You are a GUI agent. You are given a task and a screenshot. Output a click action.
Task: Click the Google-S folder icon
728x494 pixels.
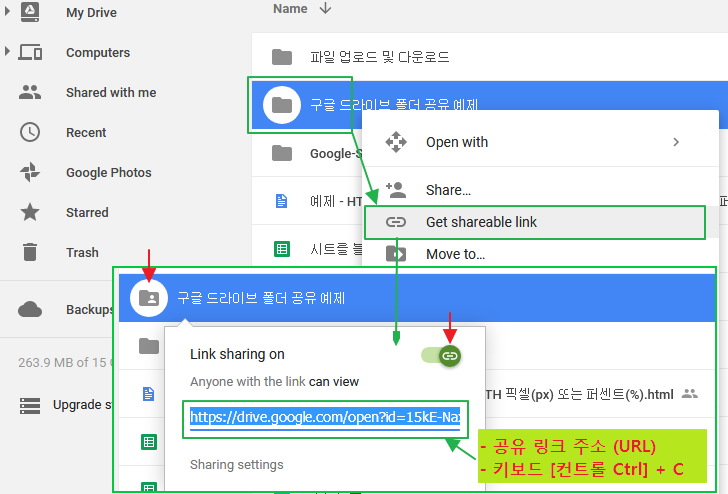point(282,153)
